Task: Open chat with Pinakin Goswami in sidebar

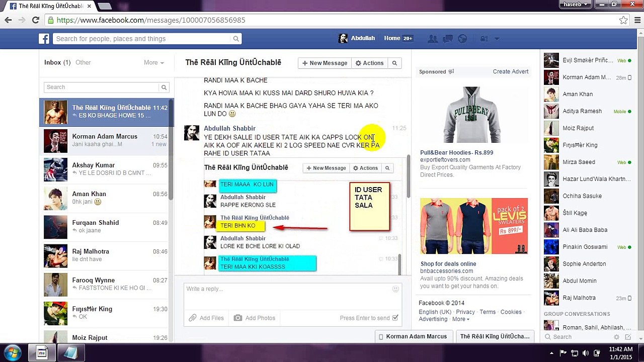Action: 588,247
